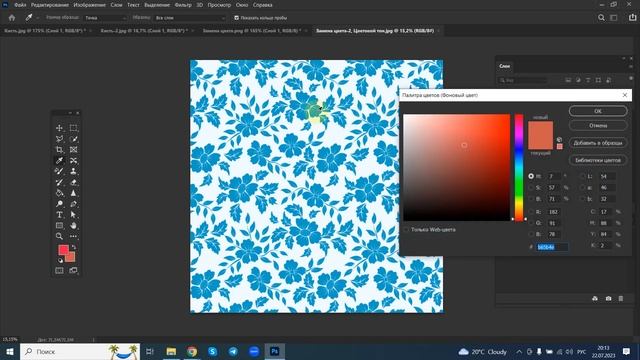The height and width of the screenshot is (360, 640).
Task: Select the History Brush tool
Action: [x=59, y=182]
